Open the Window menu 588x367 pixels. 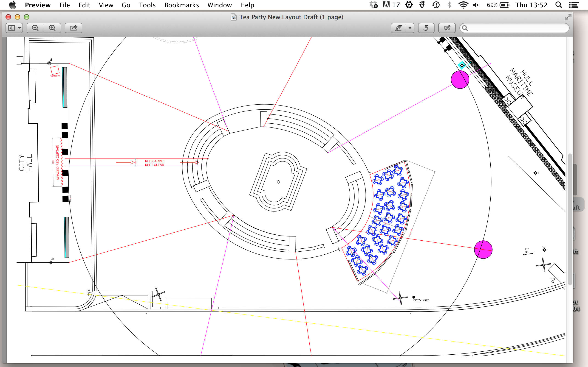click(219, 5)
